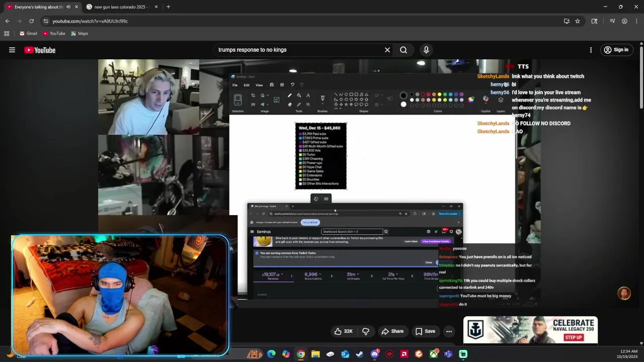Viewport: 644px width, 362px height.
Task: Expand the Chrome three-dot menu
Action: tap(636, 21)
